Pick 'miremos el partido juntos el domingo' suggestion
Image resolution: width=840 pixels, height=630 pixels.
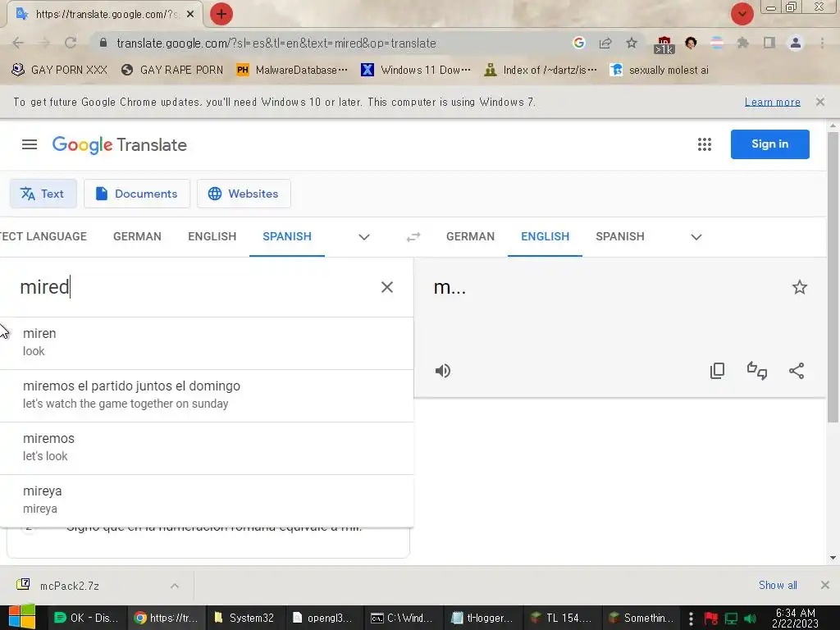[x=206, y=395]
